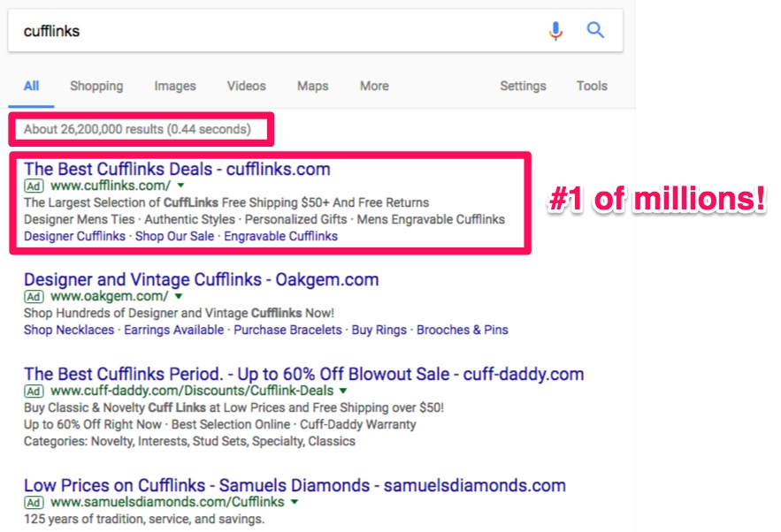
Task: Click the blue search magnifier icon
Action: (595, 30)
